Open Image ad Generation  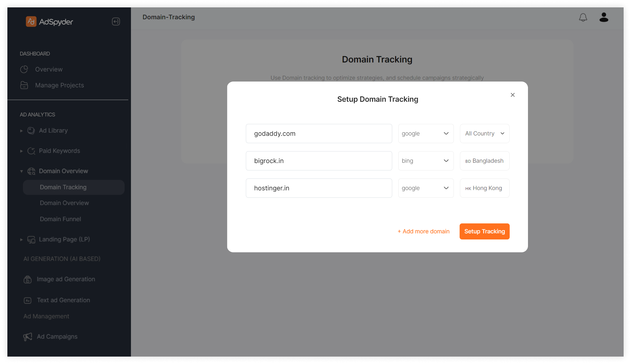pos(66,279)
